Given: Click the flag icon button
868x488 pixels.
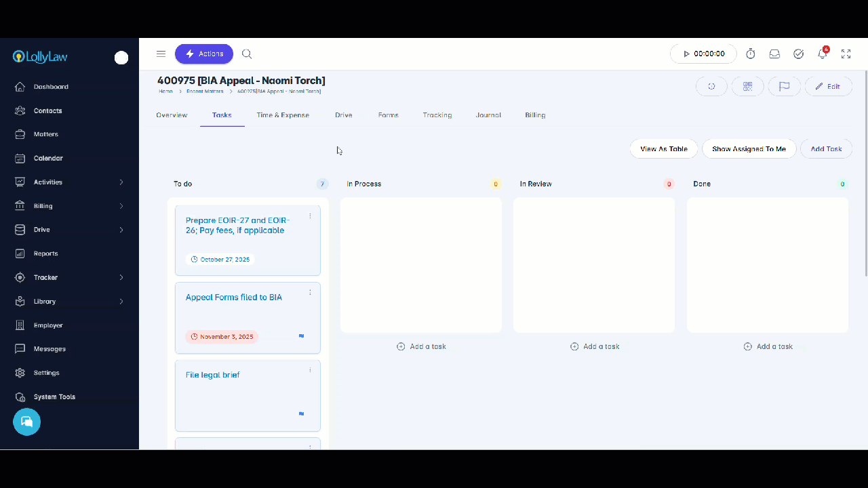Looking at the screenshot, I should pos(784,87).
